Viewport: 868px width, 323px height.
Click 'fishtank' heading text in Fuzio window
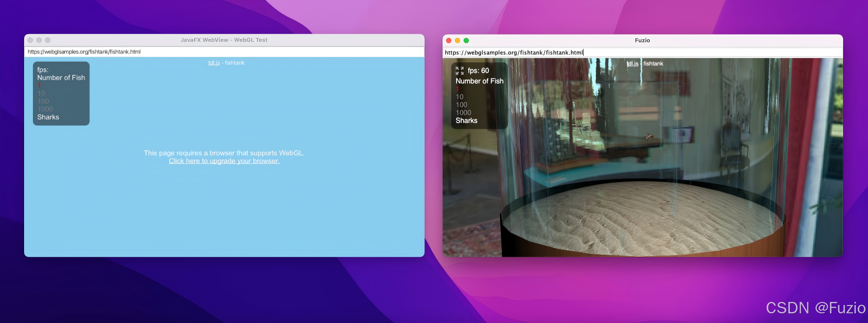tap(653, 64)
